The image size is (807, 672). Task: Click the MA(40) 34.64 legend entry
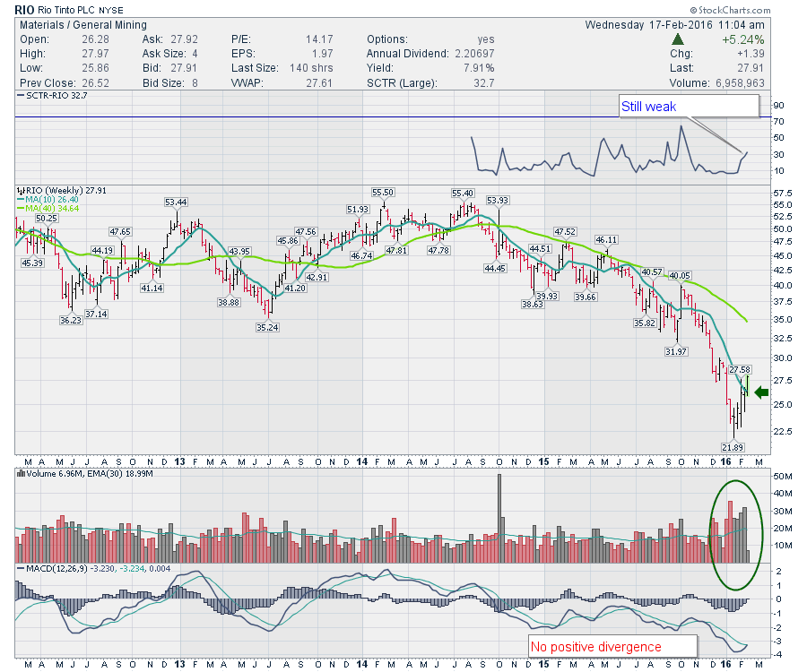point(48,208)
